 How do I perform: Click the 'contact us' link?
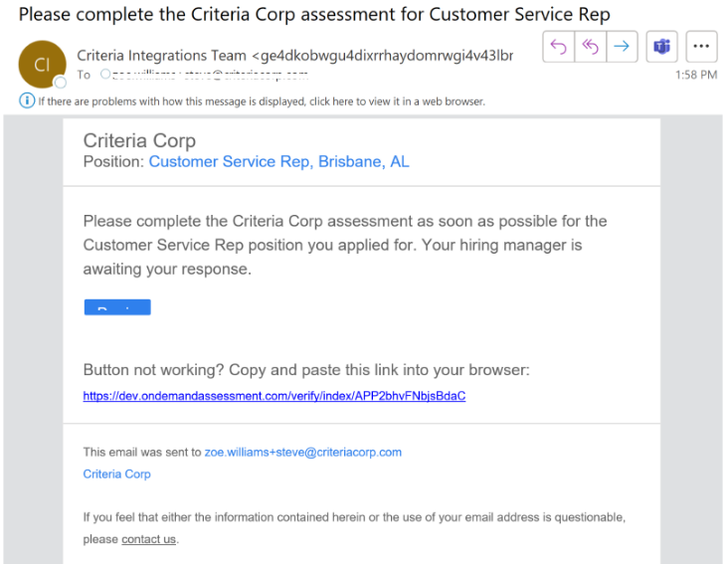point(149,540)
